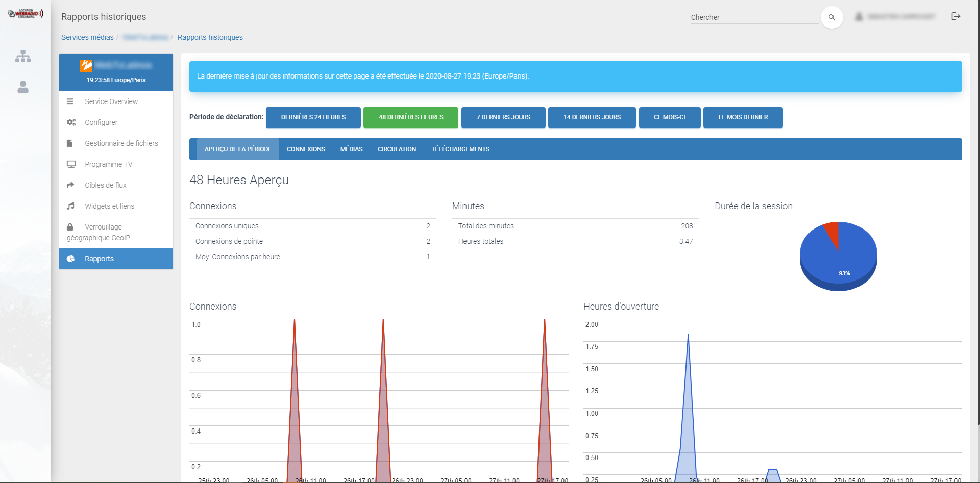Click the blurred account avatar icon
The image size is (980, 483).
(x=859, y=17)
